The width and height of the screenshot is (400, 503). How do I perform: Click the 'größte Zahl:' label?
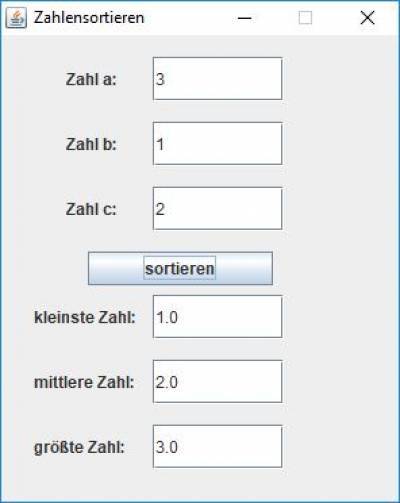click(x=79, y=447)
